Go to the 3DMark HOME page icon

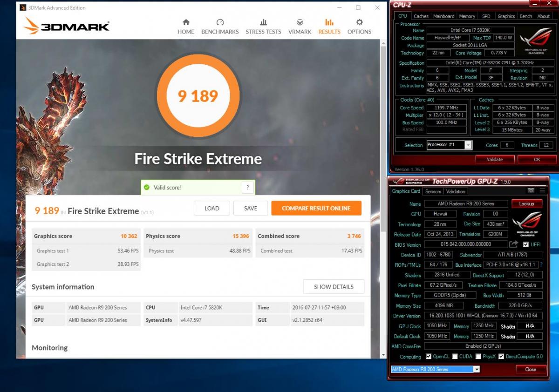click(x=186, y=22)
